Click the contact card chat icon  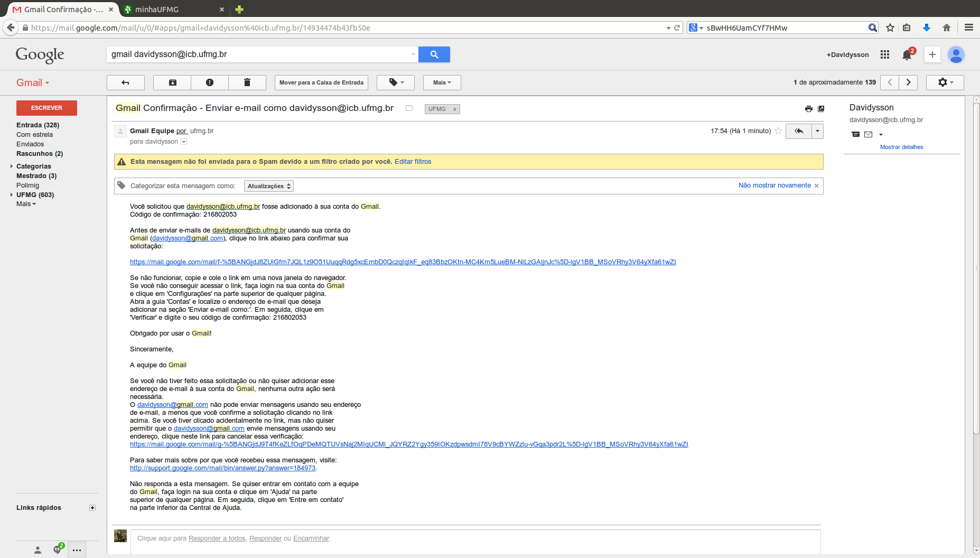[x=855, y=135]
